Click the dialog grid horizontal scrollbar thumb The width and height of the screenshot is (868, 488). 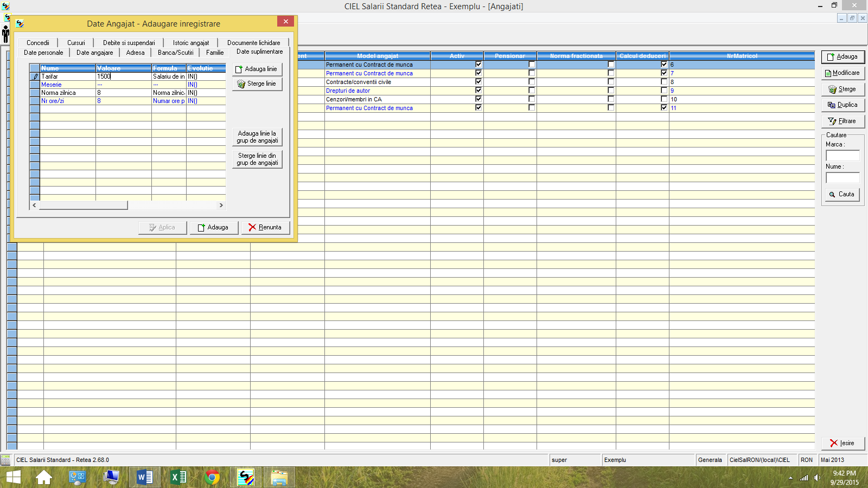click(x=84, y=205)
